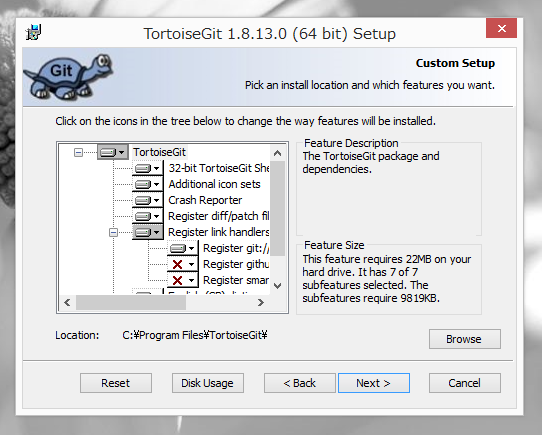Cancel the TortoiseGit setup
This screenshot has height=435, width=542.
point(465,383)
